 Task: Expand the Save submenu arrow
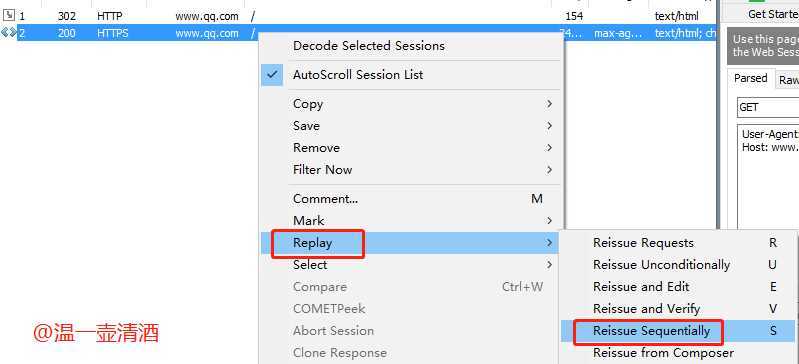[549, 126]
